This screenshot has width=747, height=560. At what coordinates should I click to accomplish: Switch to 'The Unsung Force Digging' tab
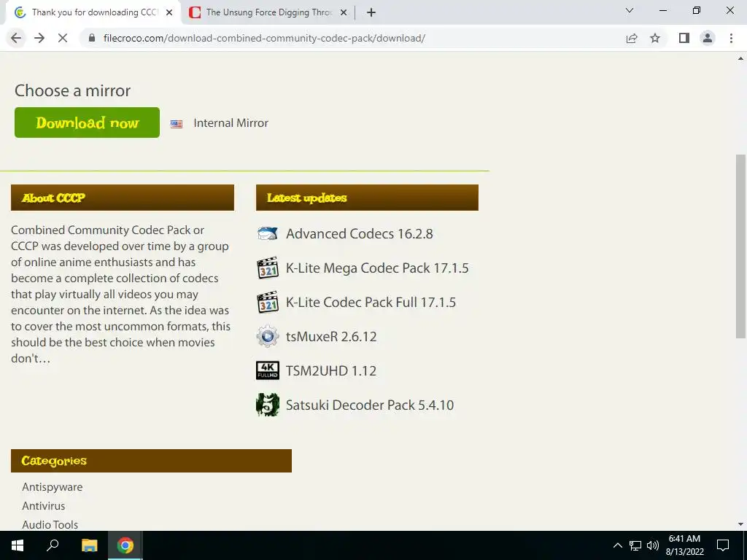[269, 13]
